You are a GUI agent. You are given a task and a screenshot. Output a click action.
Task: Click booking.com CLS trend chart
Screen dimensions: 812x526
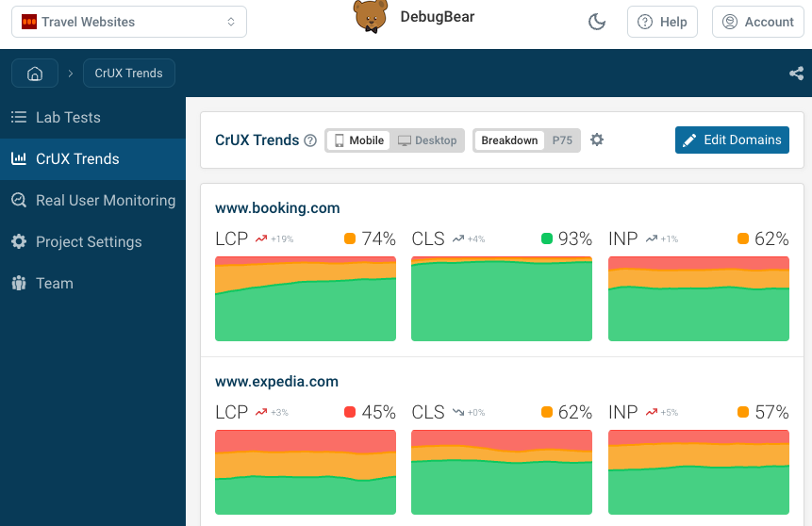[502, 299]
